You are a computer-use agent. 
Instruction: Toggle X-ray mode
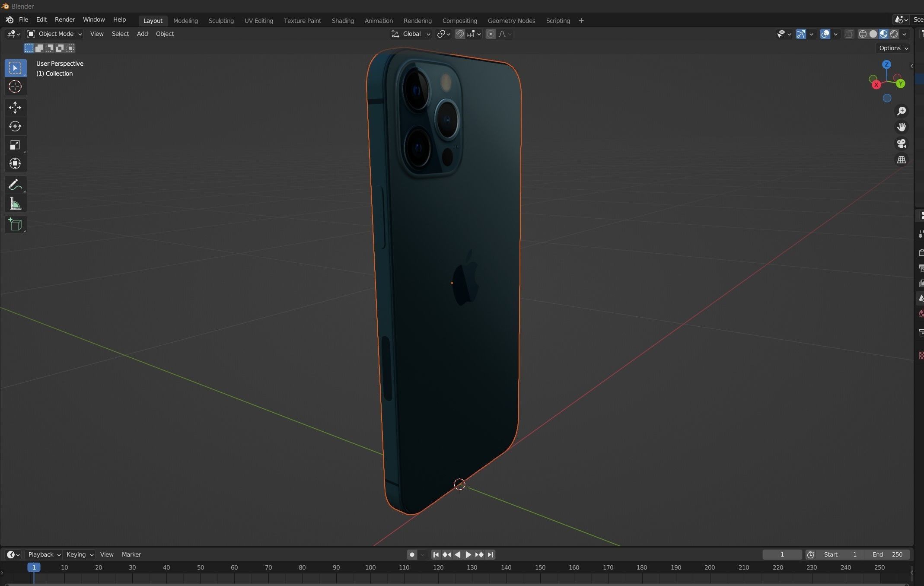click(849, 34)
